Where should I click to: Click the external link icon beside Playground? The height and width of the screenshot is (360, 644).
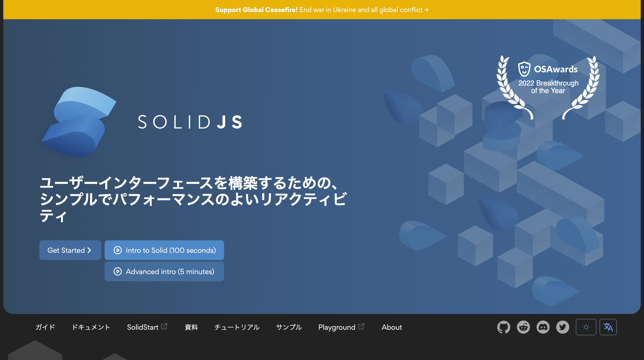[x=361, y=326]
